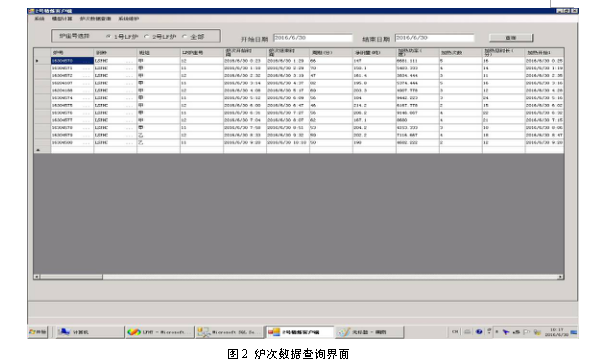The image size is (596, 362).
Task: Click the 开始日期 date input field
Action: (x=313, y=38)
